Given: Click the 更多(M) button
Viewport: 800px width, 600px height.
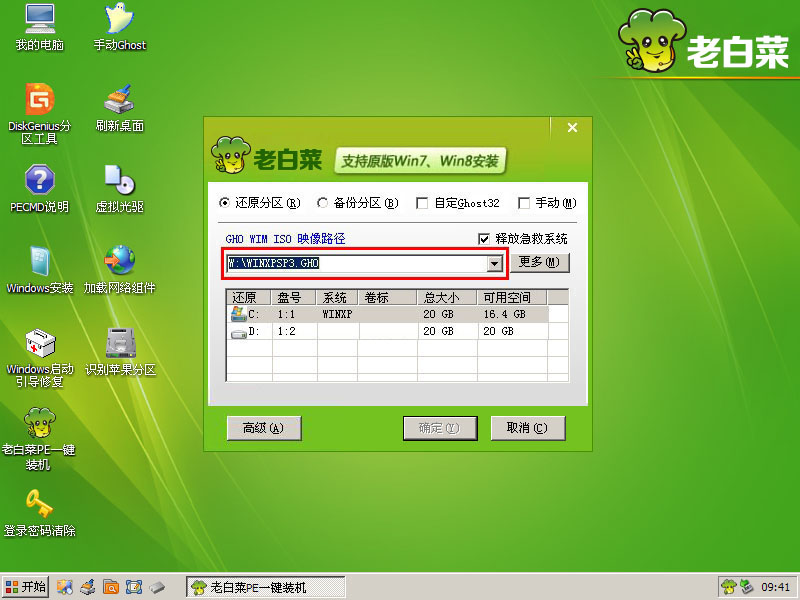Looking at the screenshot, I should (539, 262).
